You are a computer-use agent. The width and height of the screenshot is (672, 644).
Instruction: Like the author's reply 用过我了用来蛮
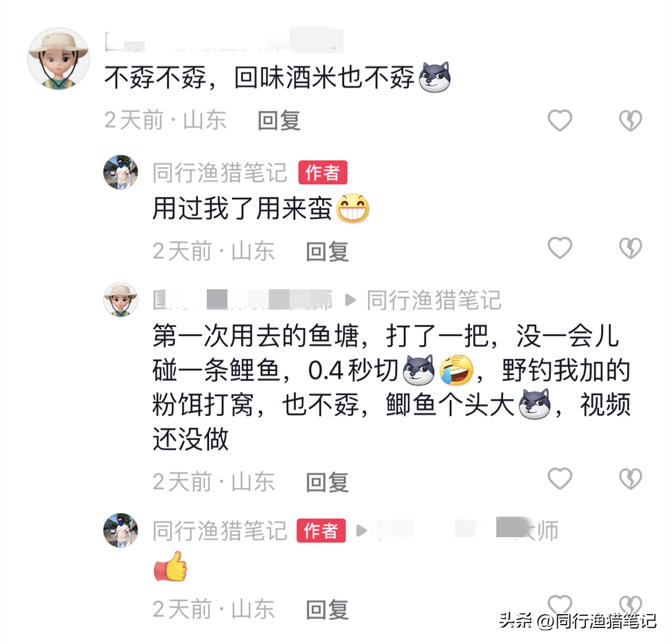click(x=560, y=248)
